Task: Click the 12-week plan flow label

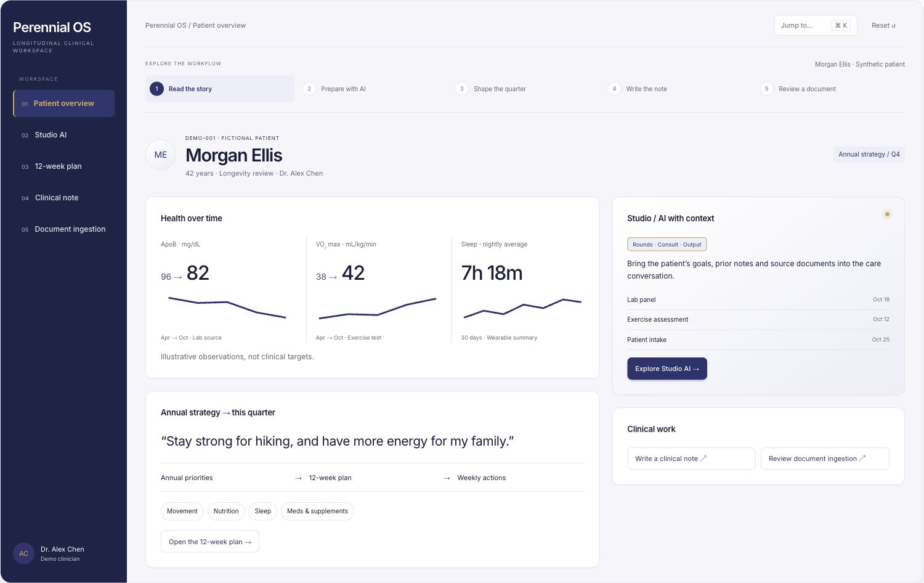Action: point(330,478)
